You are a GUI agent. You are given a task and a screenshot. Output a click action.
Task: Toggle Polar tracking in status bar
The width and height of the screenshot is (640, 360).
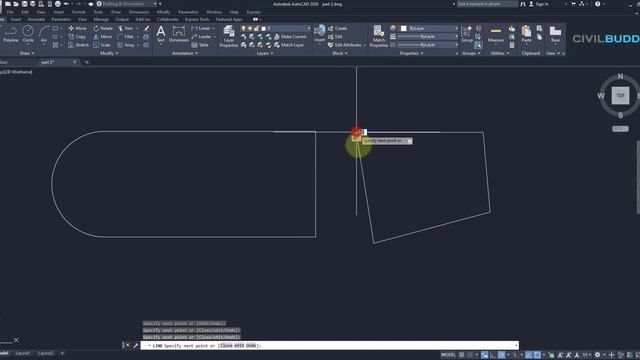[x=501, y=355]
